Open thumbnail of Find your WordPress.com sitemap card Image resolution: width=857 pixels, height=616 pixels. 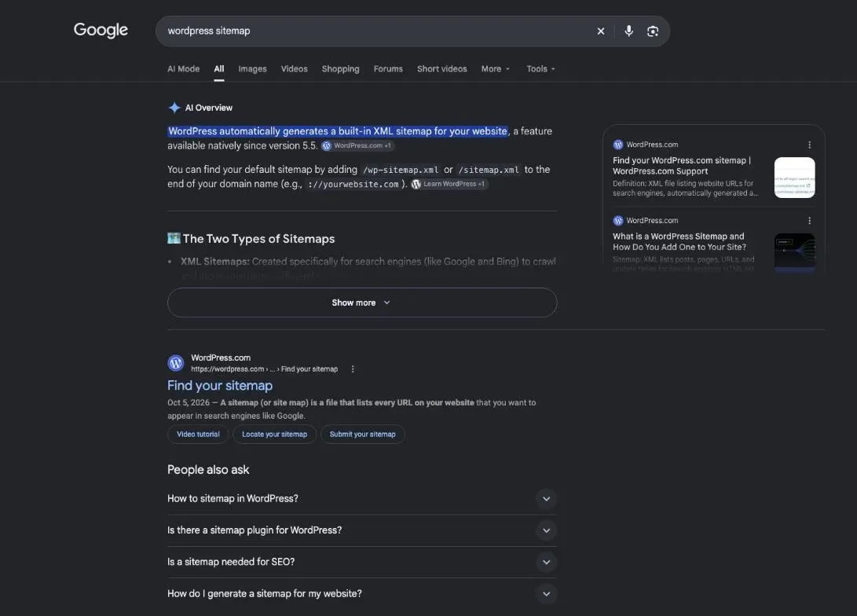795,178
